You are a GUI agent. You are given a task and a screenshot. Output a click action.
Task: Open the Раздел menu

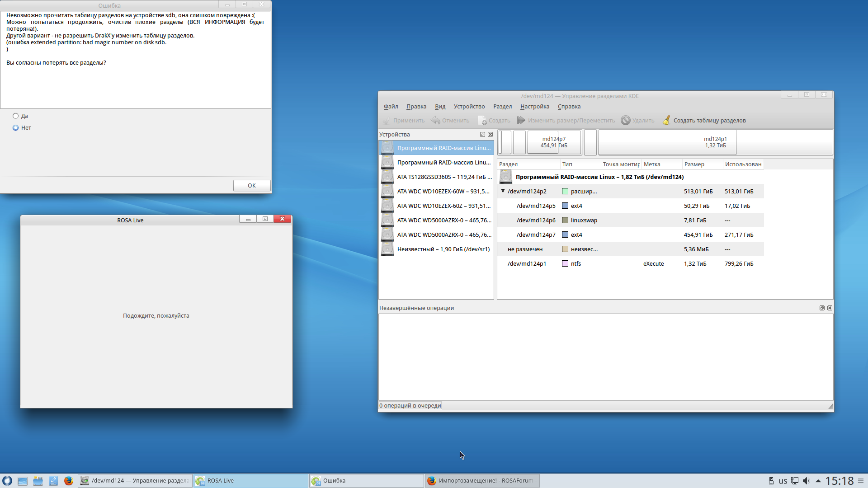point(502,107)
